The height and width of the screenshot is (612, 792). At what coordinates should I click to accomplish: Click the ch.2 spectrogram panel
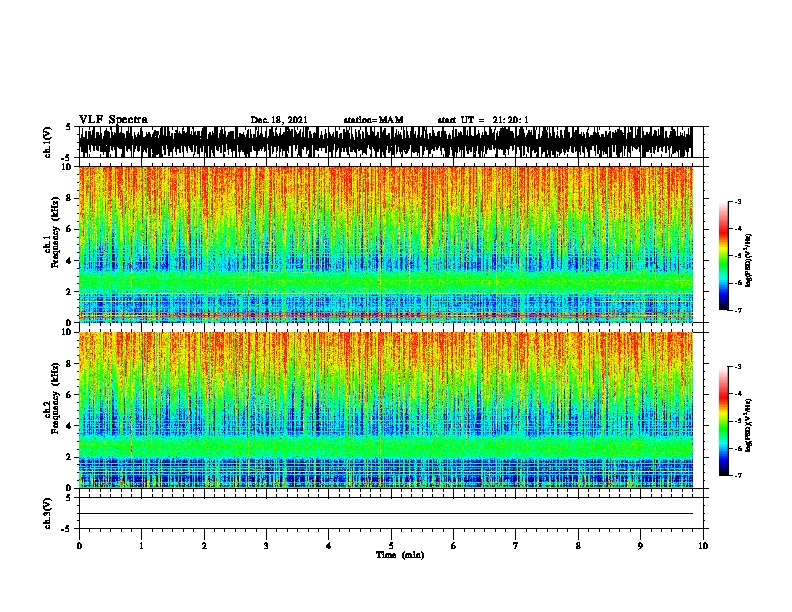[x=385, y=410]
